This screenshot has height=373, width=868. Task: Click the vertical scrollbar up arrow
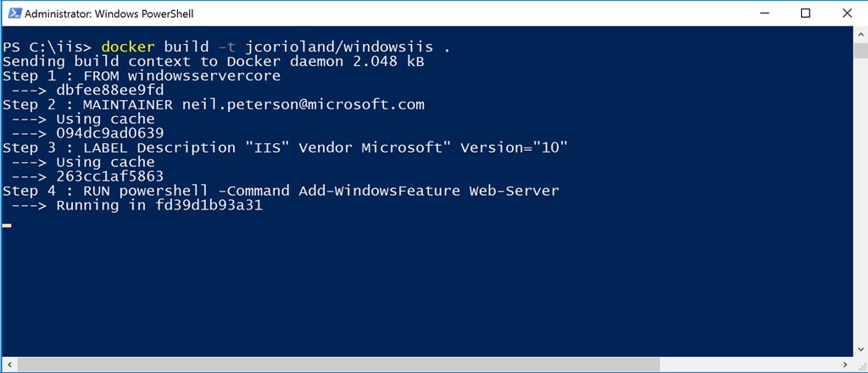tap(860, 33)
